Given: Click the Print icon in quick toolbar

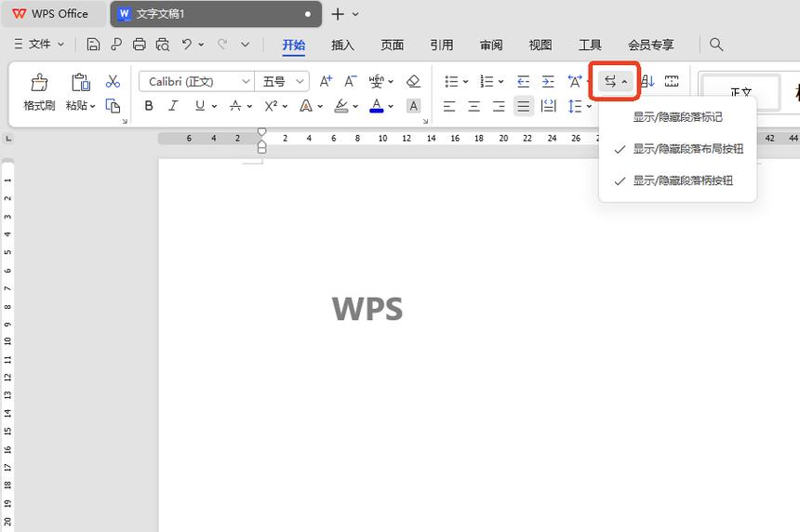Looking at the screenshot, I should tap(139, 45).
